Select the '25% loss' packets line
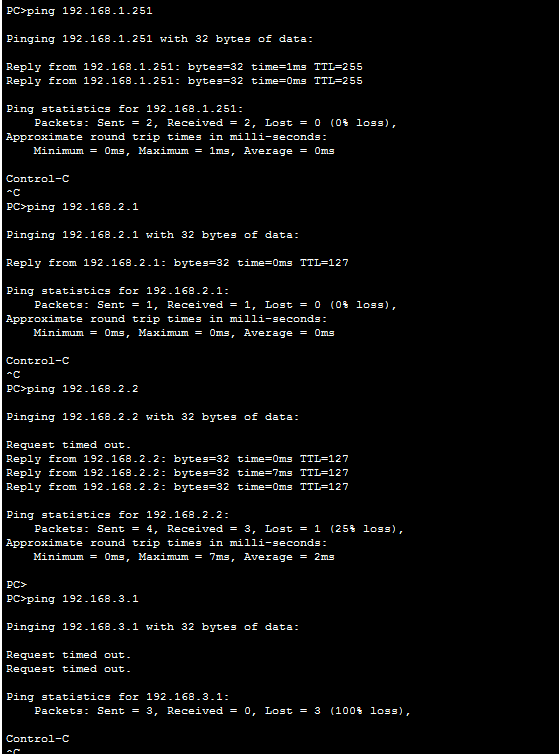Screen dimensions: 559x754 [219, 528]
